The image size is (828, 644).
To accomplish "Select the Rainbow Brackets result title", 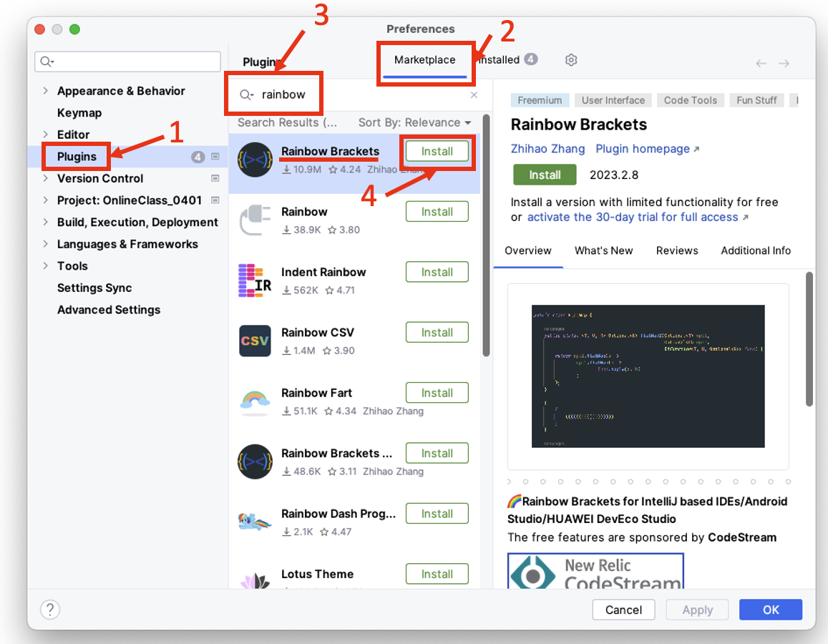I will point(330,152).
